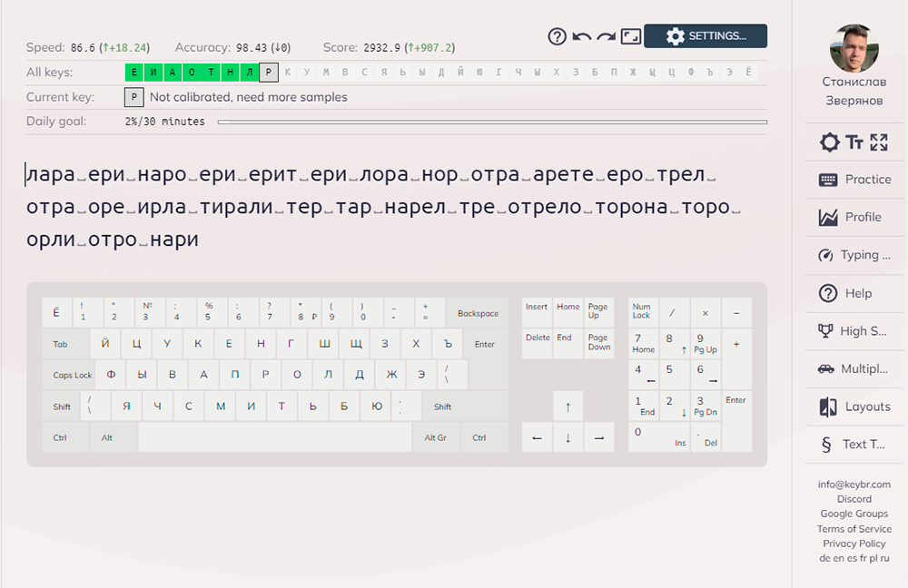
Task: Click the Practice keyboard icon
Action: 828,180
